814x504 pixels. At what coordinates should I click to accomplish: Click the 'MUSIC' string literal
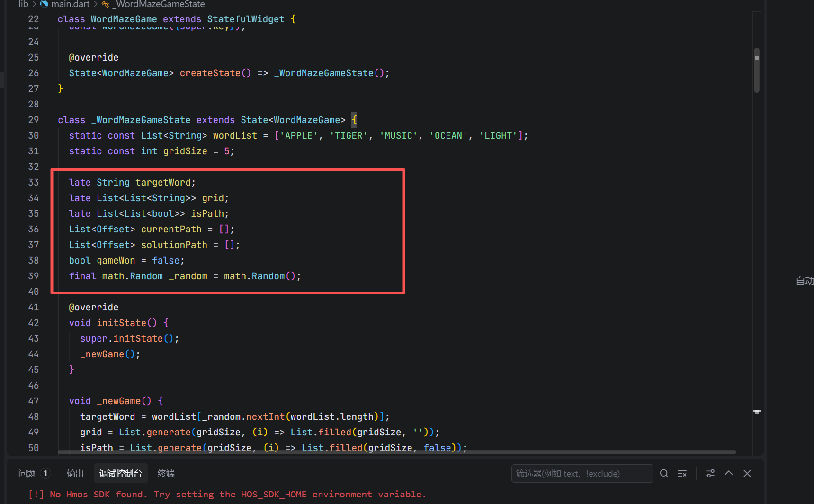click(398, 135)
